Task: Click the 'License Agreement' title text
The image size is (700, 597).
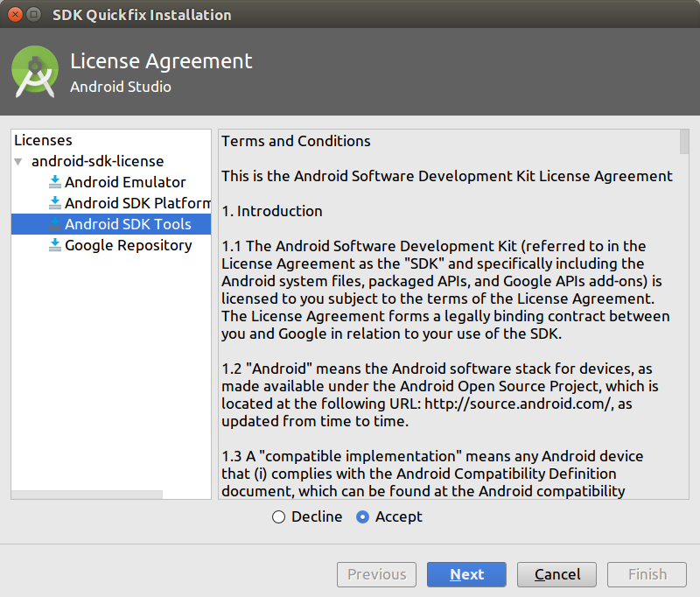Action: click(x=161, y=61)
